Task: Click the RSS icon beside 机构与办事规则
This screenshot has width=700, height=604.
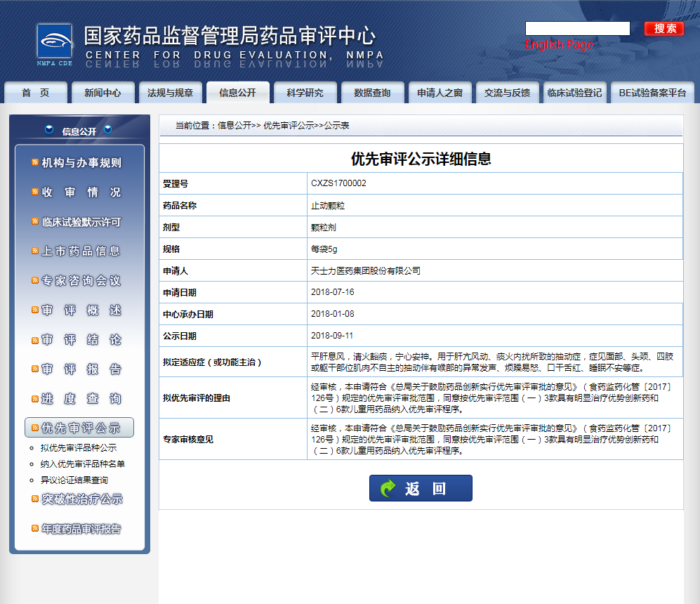Action: (35, 163)
